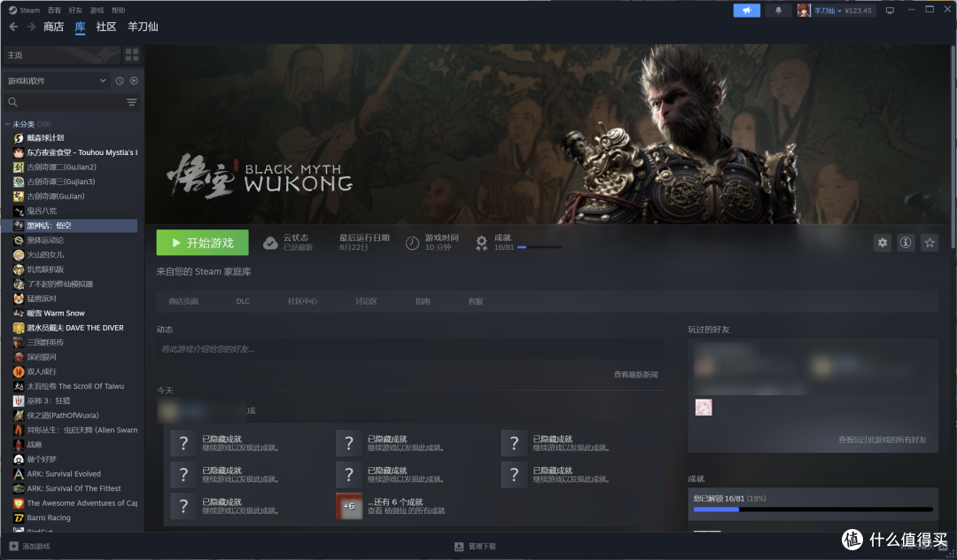Click the achievements cog icon

tap(481, 243)
